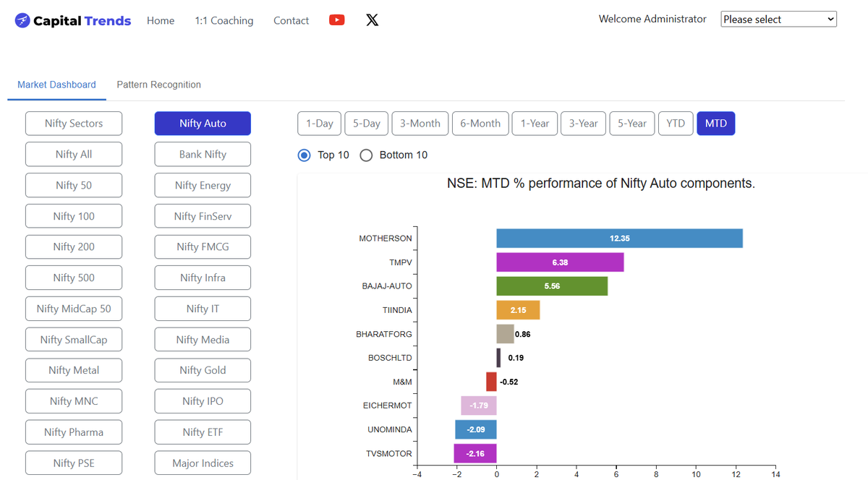Click the MOTHERSON 12.35 bar
The height and width of the screenshot is (480, 868).
(620, 238)
